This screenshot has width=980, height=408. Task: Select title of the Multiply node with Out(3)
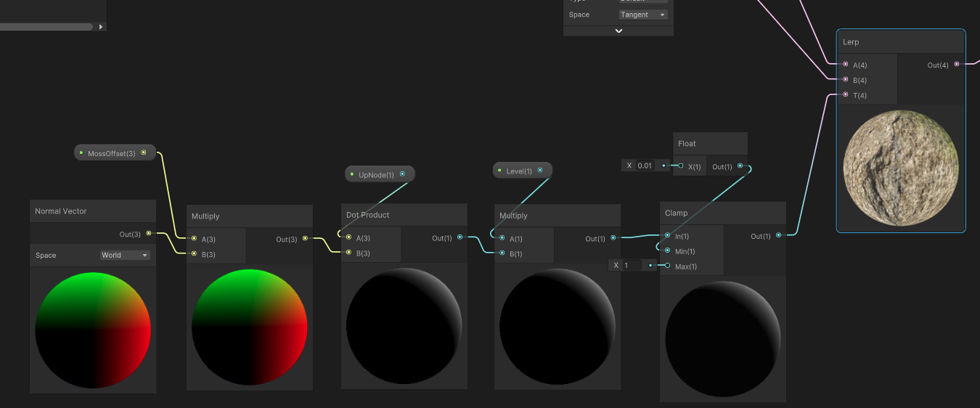click(x=205, y=216)
